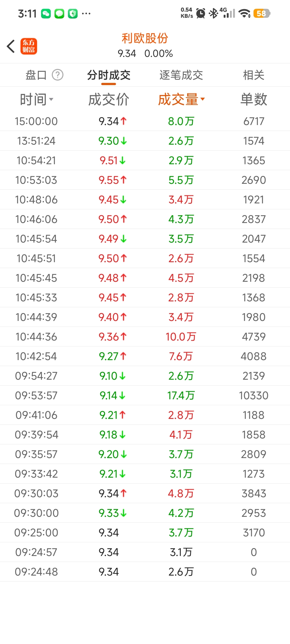Select the 分时成交 tab

[109, 75]
